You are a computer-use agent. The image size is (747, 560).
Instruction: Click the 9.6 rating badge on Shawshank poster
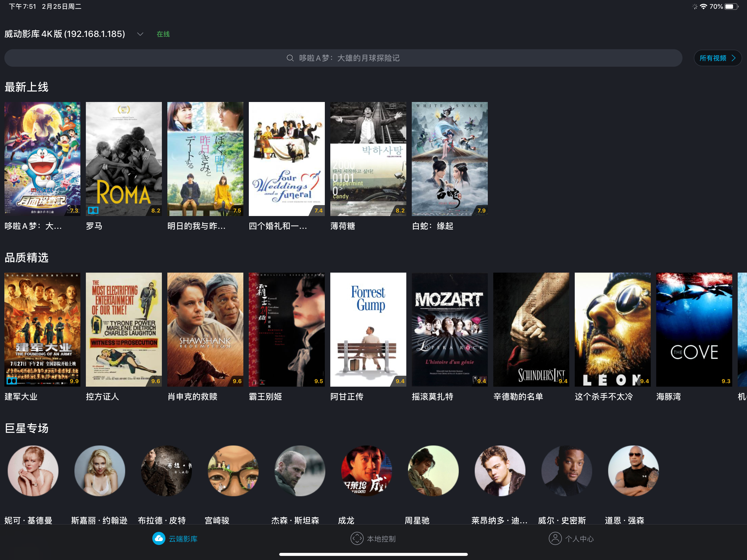[237, 381]
